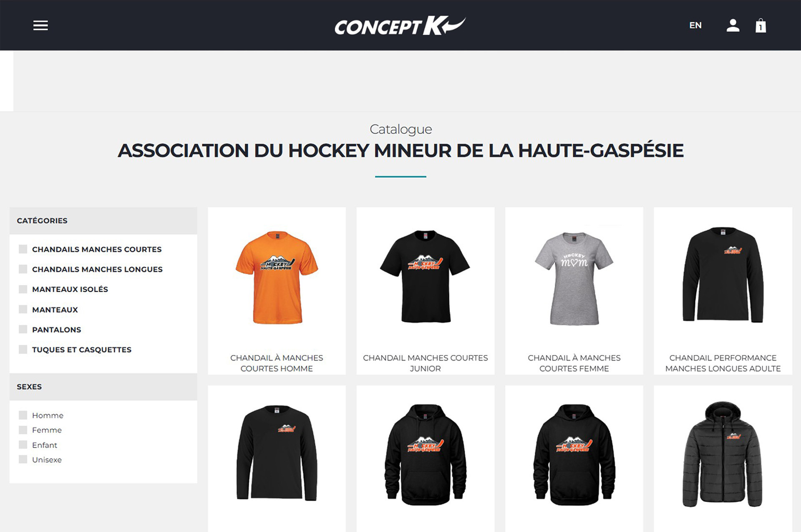Screen dimensions: 801x532
Task: Select the Unisexe filter checkbox
Action: click(x=23, y=459)
